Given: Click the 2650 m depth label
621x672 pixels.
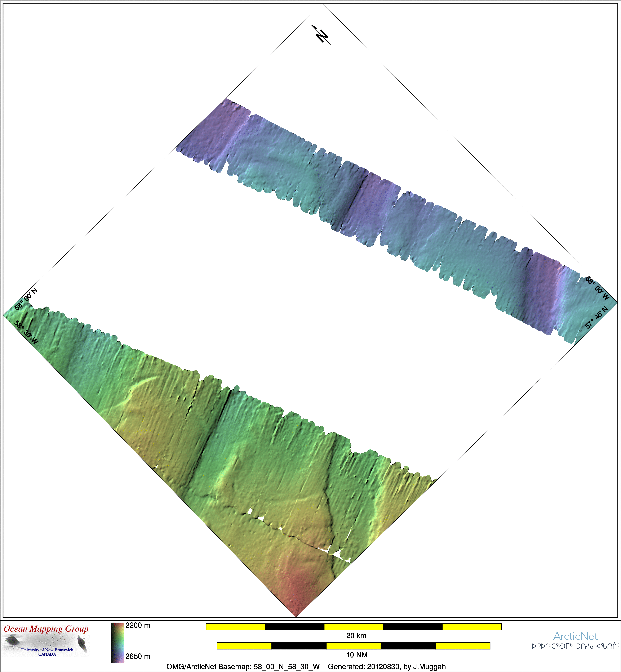Looking at the screenshot, I should [x=138, y=657].
